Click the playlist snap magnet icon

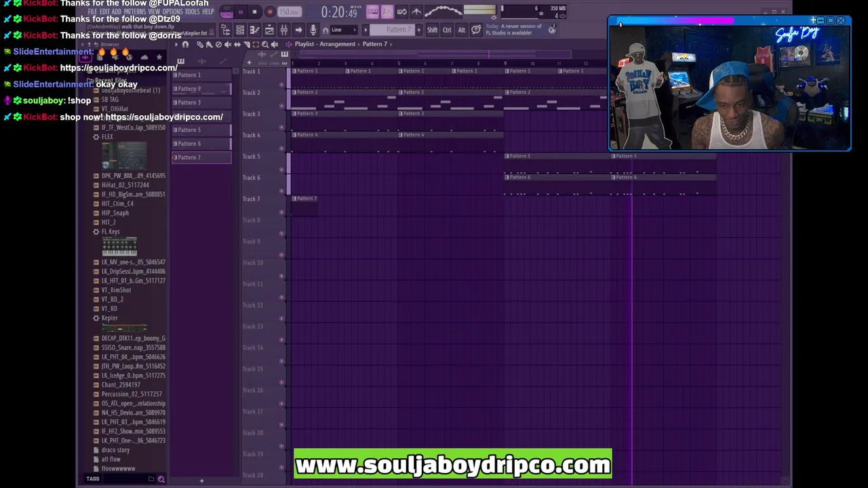pos(185,45)
